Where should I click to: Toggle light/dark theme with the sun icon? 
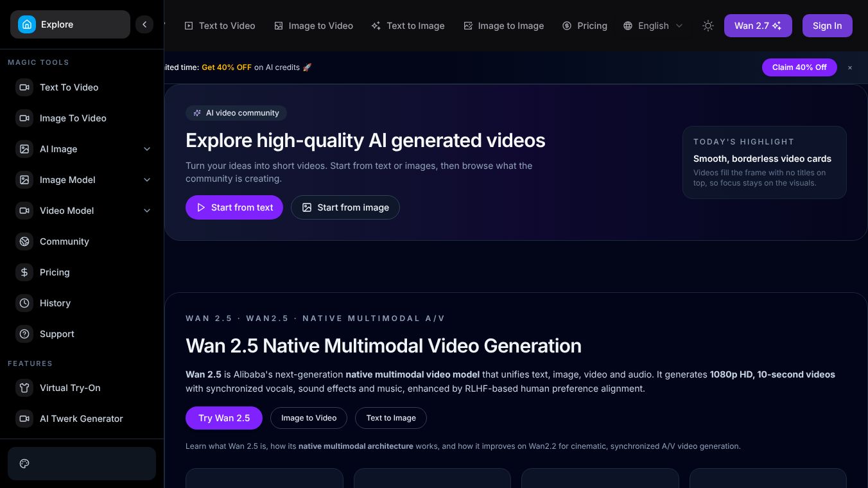click(708, 26)
